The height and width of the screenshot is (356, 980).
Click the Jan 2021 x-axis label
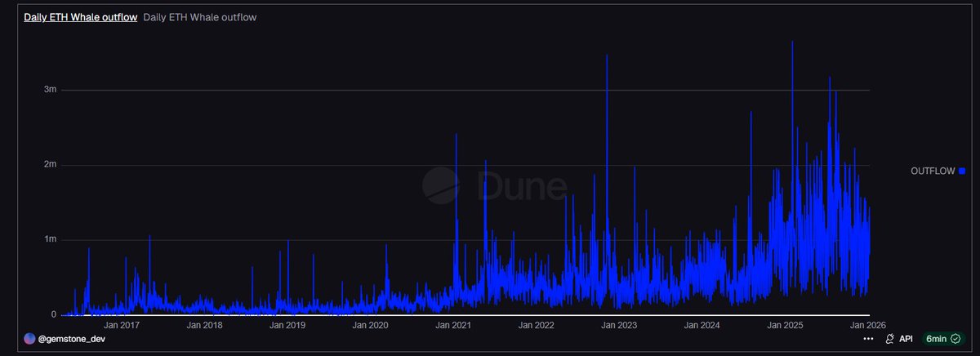453,325
